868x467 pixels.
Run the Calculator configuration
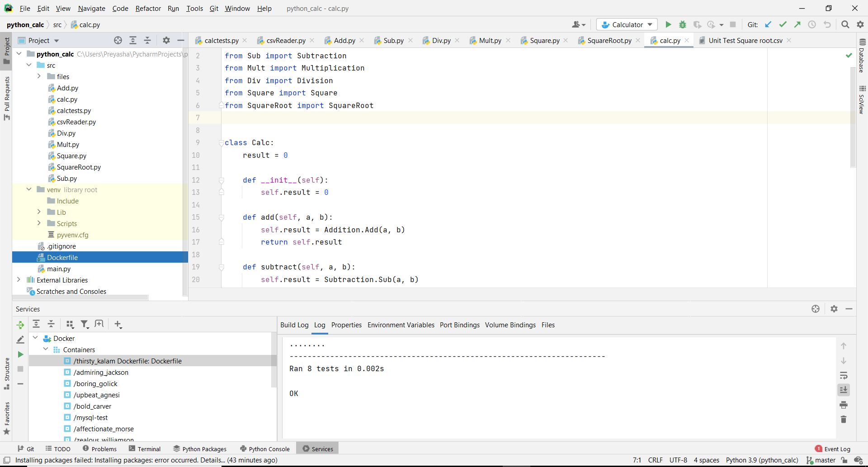668,24
